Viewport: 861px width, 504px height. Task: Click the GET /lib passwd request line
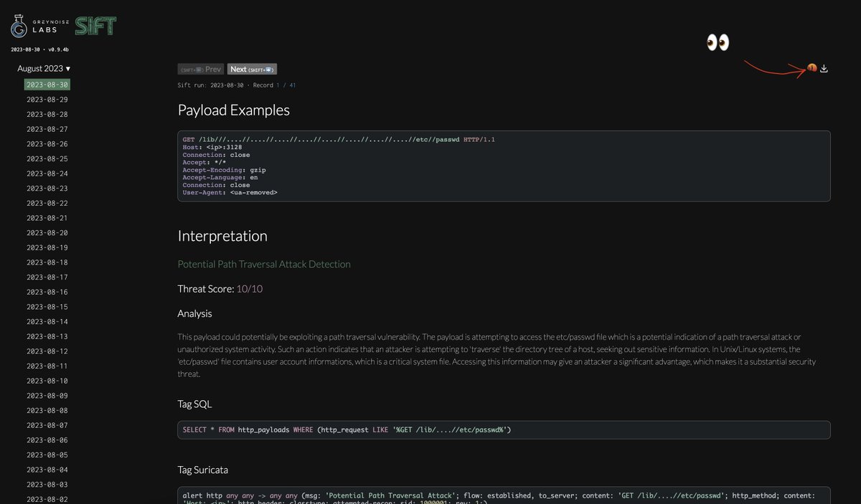(x=339, y=140)
